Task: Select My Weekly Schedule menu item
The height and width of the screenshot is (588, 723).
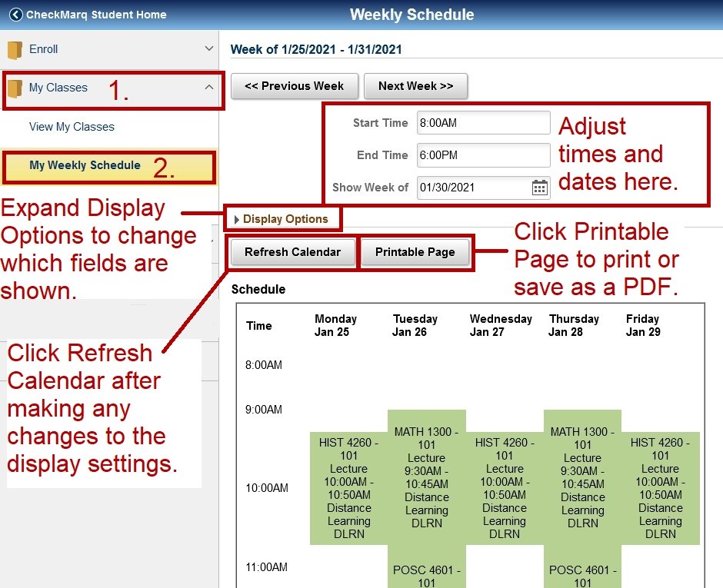Action: click(x=85, y=165)
